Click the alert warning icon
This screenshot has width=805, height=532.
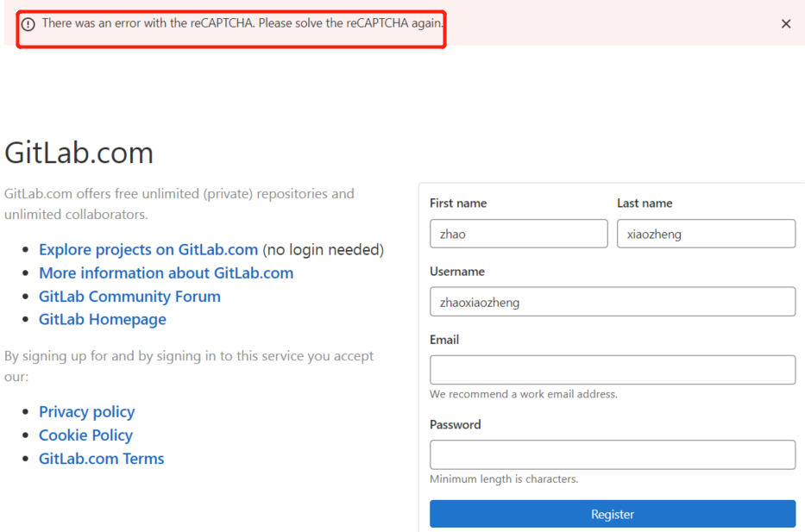click(x=28, y=24)
